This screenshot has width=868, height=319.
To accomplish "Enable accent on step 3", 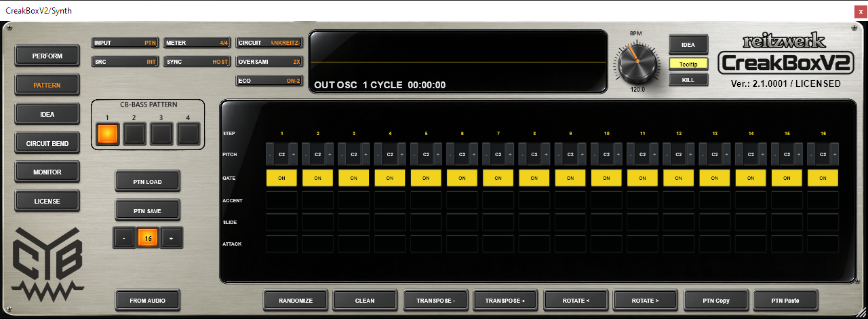I will [x=353, y=200].
